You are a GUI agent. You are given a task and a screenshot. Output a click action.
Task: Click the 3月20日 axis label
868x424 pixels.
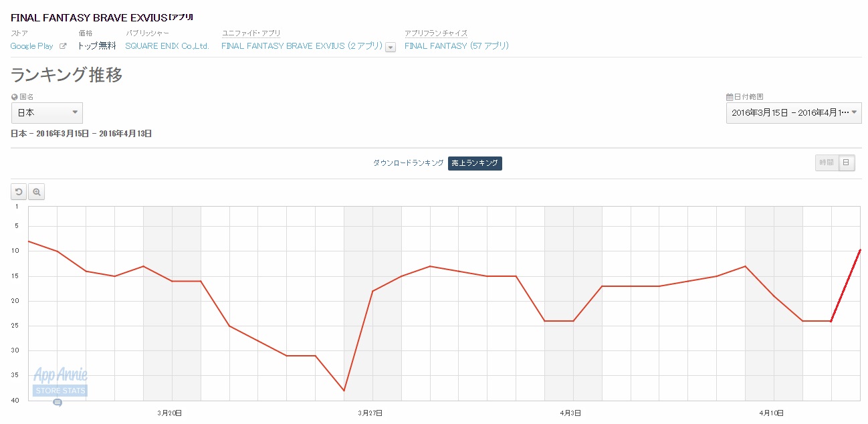170,413
